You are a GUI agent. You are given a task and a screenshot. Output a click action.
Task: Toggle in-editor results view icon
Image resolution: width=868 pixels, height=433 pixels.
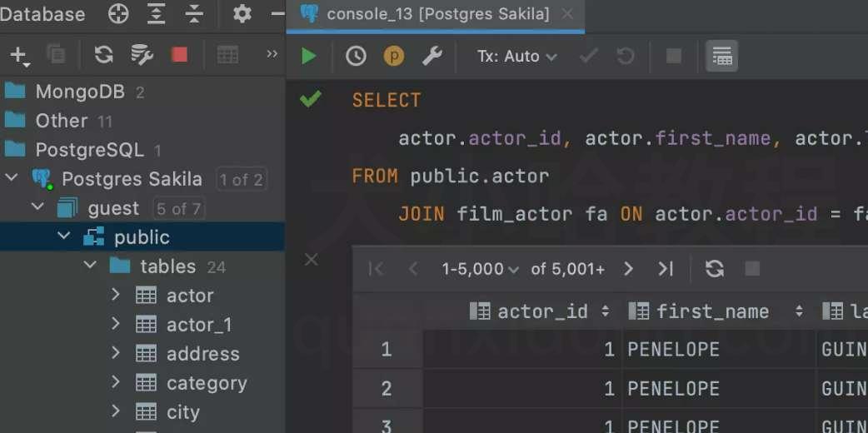pos(722,56)
